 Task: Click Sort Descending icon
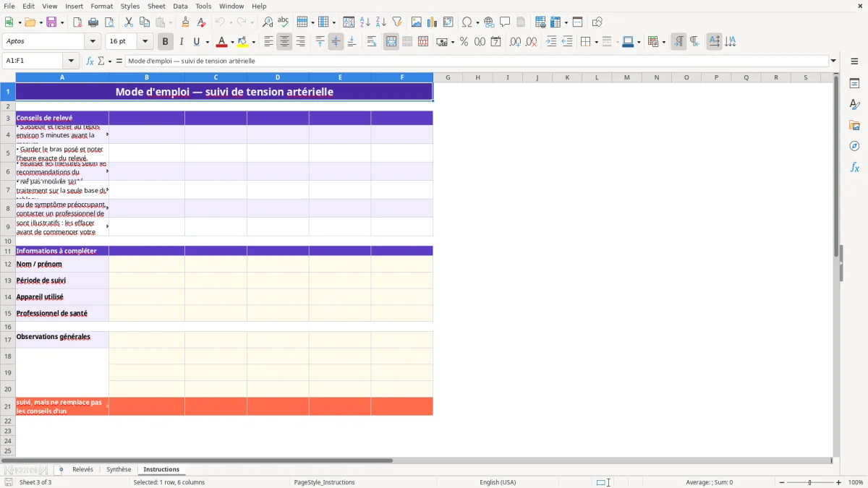click(x=380, y=22)
